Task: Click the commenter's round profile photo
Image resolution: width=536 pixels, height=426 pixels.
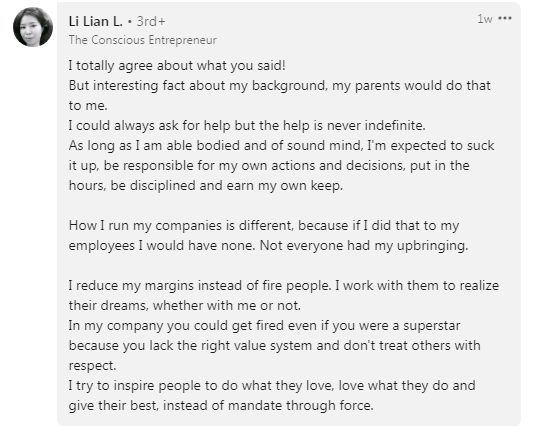Action: point(33,27)
